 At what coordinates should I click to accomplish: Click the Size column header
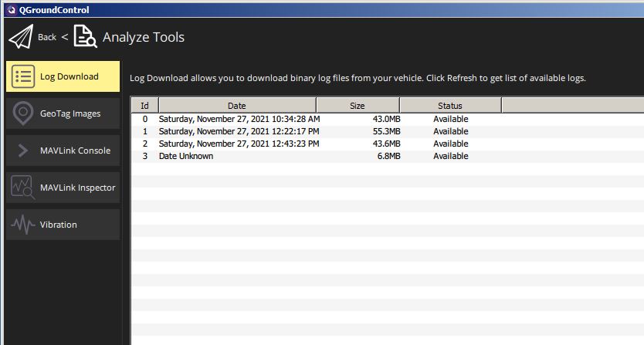tap(358, 106)
